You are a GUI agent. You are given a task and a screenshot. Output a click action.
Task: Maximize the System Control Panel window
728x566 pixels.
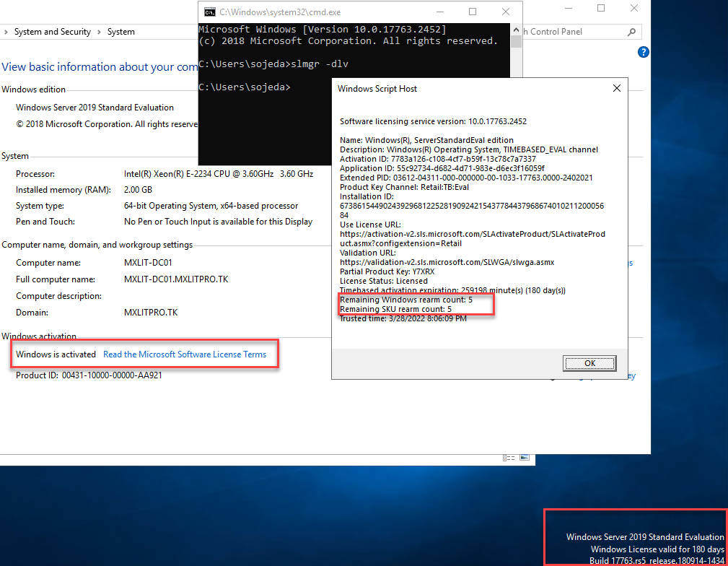click(601, 8)
